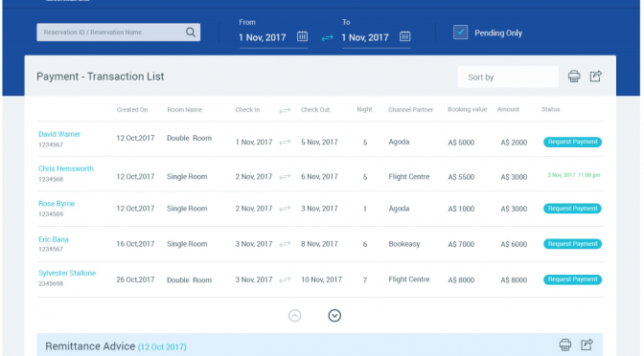
Task: Print the Payment Transaction List
Action: tap(574, 77)
